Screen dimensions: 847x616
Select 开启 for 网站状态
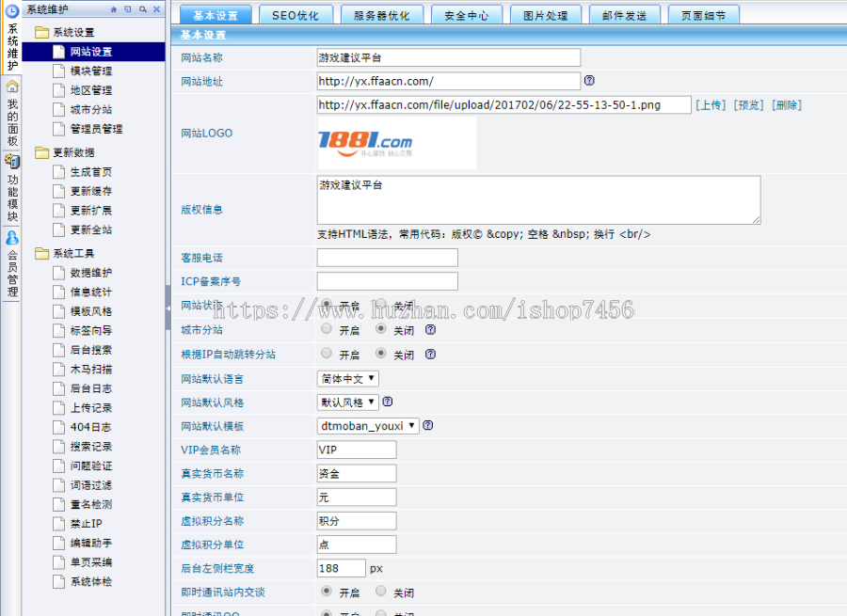point(327,304)
